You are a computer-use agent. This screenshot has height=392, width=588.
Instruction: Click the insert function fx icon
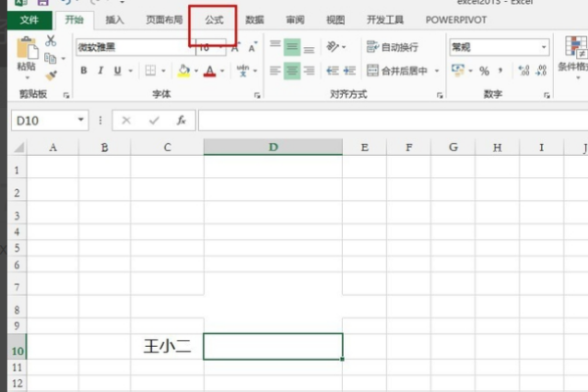(x=181, y=120)
